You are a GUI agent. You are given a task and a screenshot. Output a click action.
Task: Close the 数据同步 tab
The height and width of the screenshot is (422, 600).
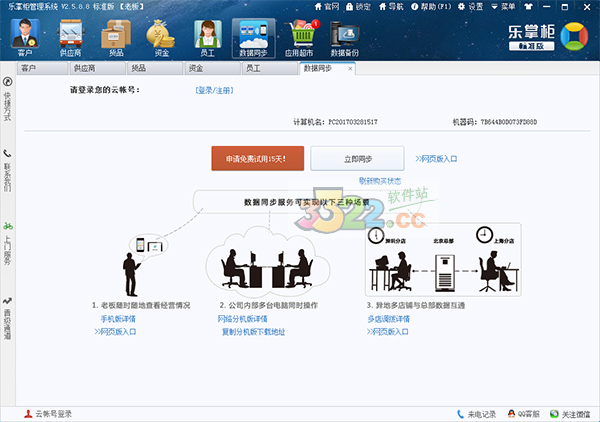click(x=350, y=68)
